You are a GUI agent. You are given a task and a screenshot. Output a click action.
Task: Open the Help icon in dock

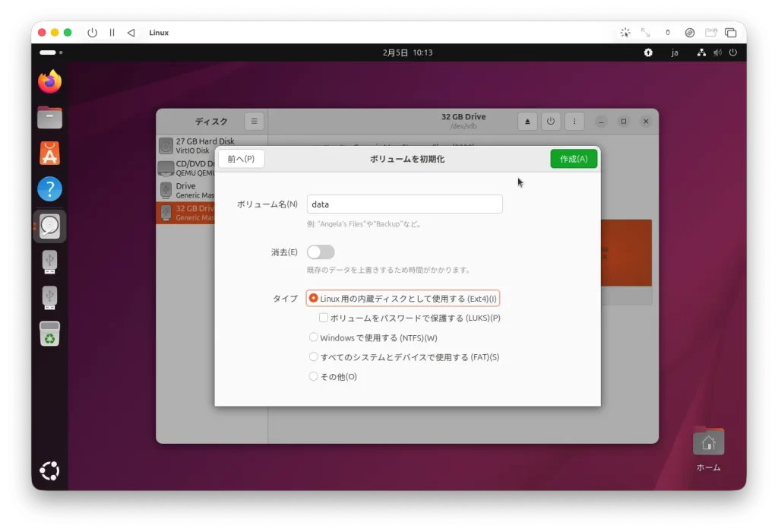pyautogui.click(x=50, y=189)
